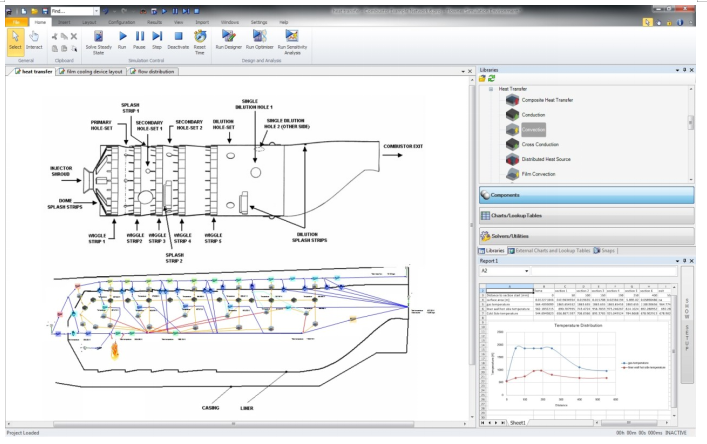This screenshot has width=707, height=444.
Task: Open the flow distribution tab
Action: [x=152, y=72]
